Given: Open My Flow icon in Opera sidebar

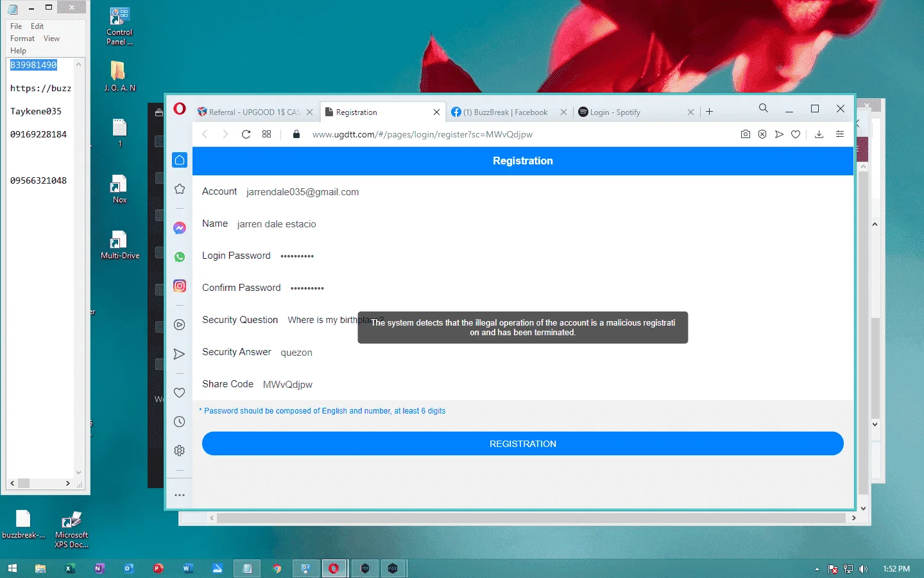Looking at the screenshot, I should [x=180, y=354].
